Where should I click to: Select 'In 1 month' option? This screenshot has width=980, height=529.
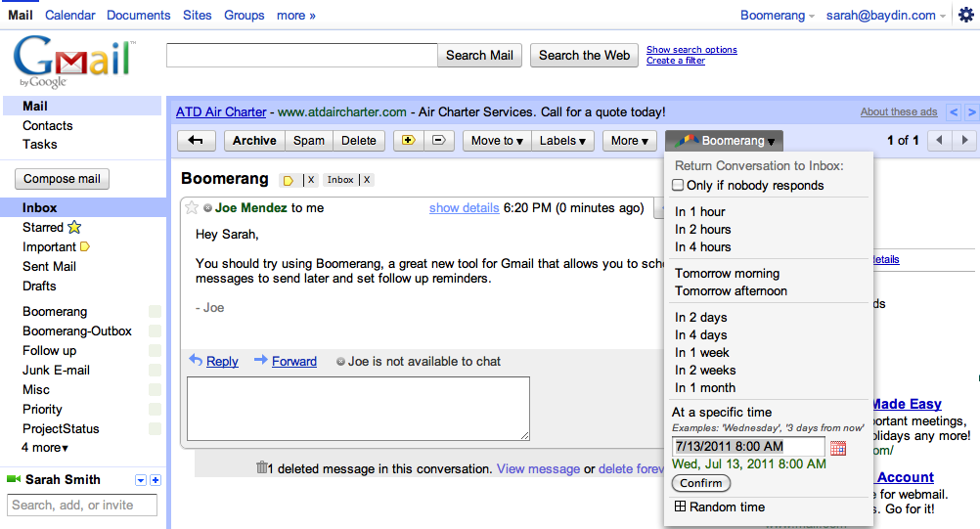tap(705, 387)
